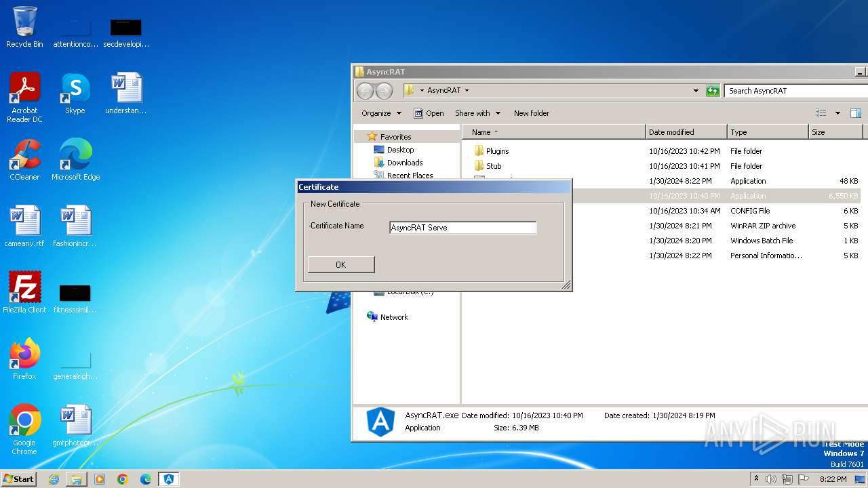Expand the root breadcrumb arrow before AsyncRAT

point(422,91)
